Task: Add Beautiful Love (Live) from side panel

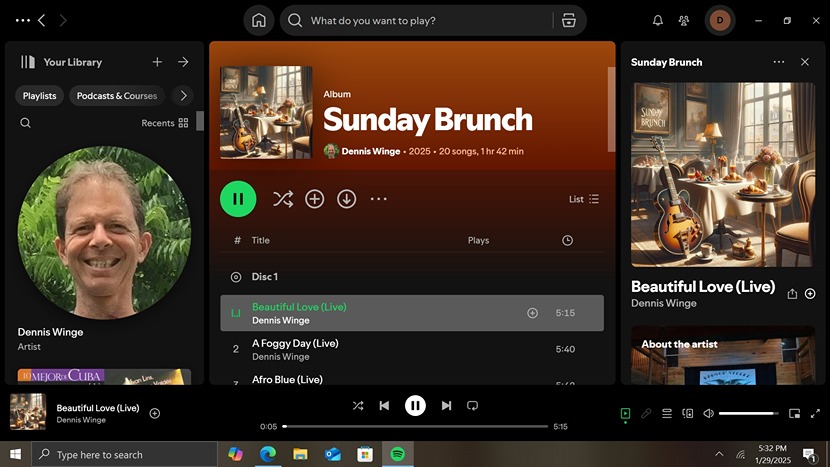Action: 810,294
